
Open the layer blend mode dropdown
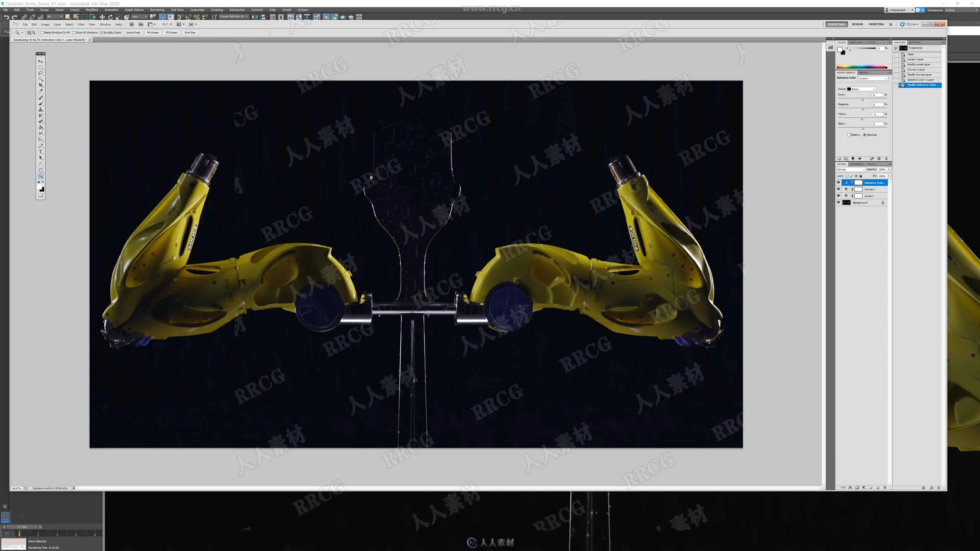tap(851, 170)
